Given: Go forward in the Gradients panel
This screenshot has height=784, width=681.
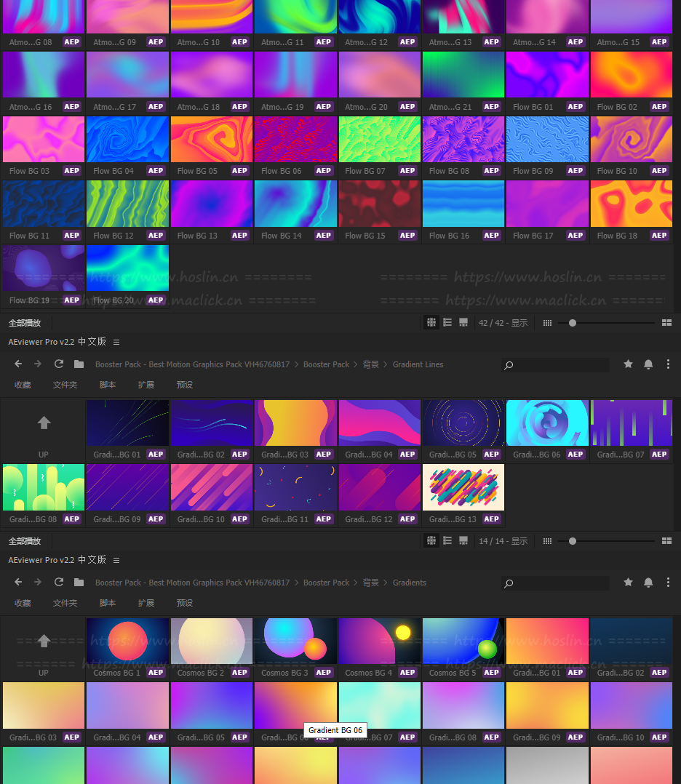Looking at the screenshot, I should 38,582.
